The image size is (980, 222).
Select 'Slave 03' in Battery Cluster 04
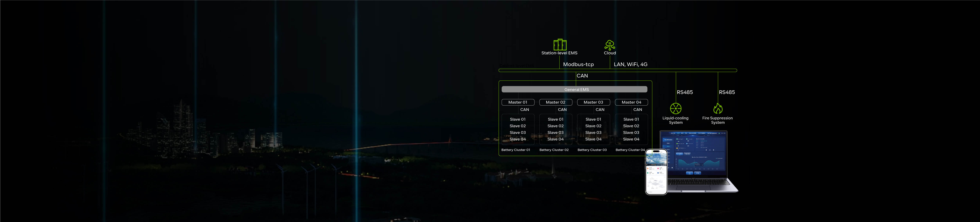click(x=631, y=133)
